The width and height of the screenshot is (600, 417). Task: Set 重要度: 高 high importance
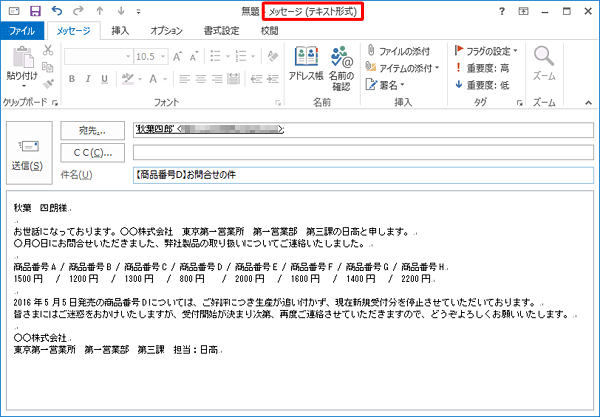tap(482, 68)
